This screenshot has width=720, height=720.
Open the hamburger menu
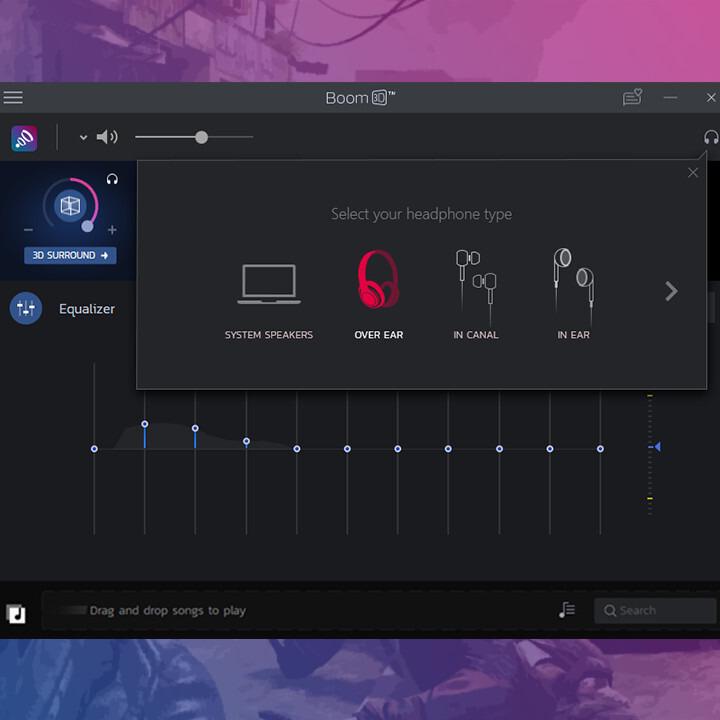click(13, 98)
